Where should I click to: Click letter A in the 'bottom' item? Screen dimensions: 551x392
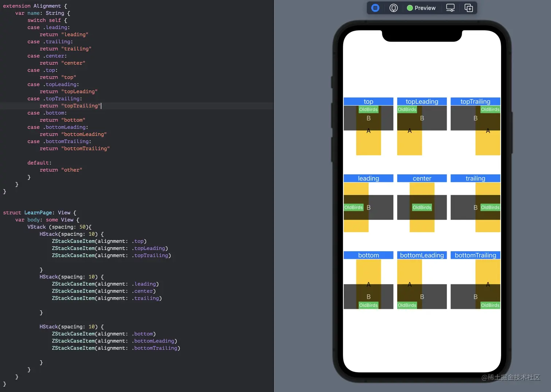click(368, 284)
